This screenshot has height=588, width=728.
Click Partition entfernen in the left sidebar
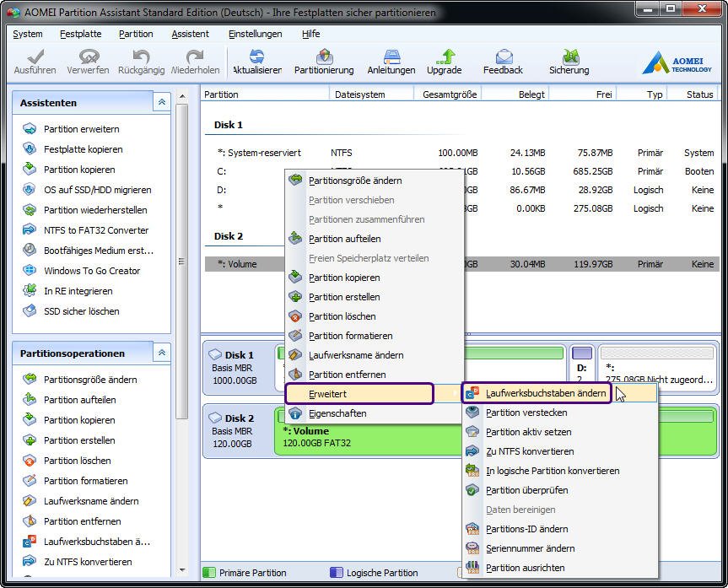82,521
